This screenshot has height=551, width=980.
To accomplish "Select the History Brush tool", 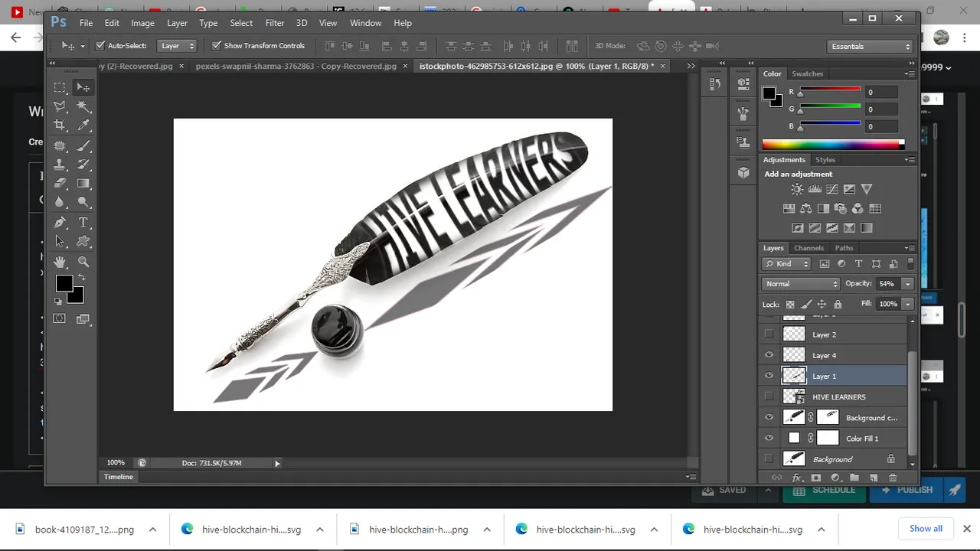I will point(83,165).
